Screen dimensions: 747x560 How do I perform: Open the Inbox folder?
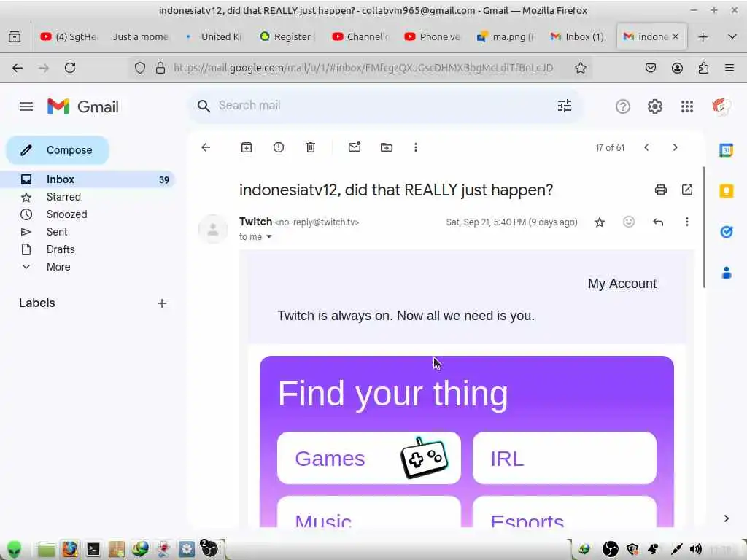click(x=88, y=179)
